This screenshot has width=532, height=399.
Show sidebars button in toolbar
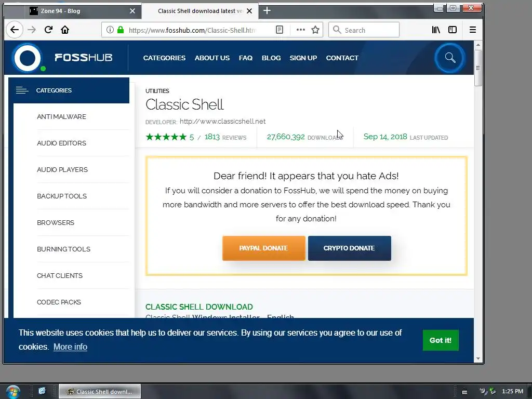[x=453, y=30]
